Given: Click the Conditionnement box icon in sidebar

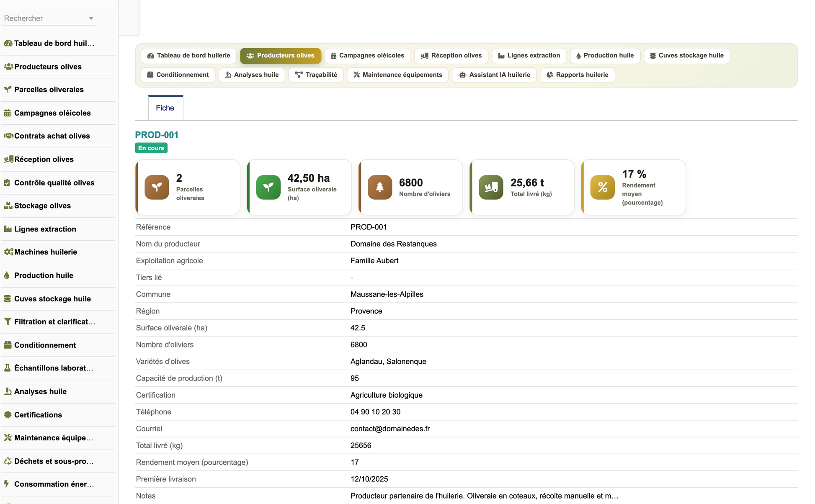Looking at the screenshot, I should (x=8, y=345).
